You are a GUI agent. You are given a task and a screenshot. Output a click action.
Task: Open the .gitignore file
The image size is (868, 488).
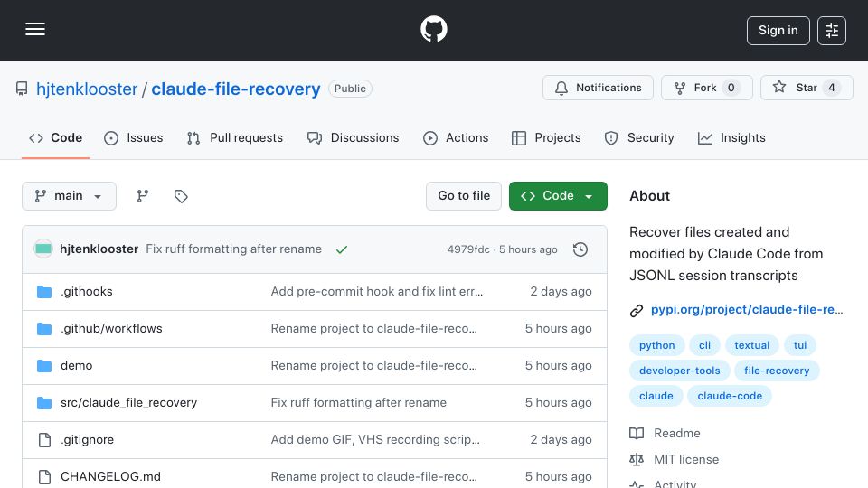click(x=88, y=440)
